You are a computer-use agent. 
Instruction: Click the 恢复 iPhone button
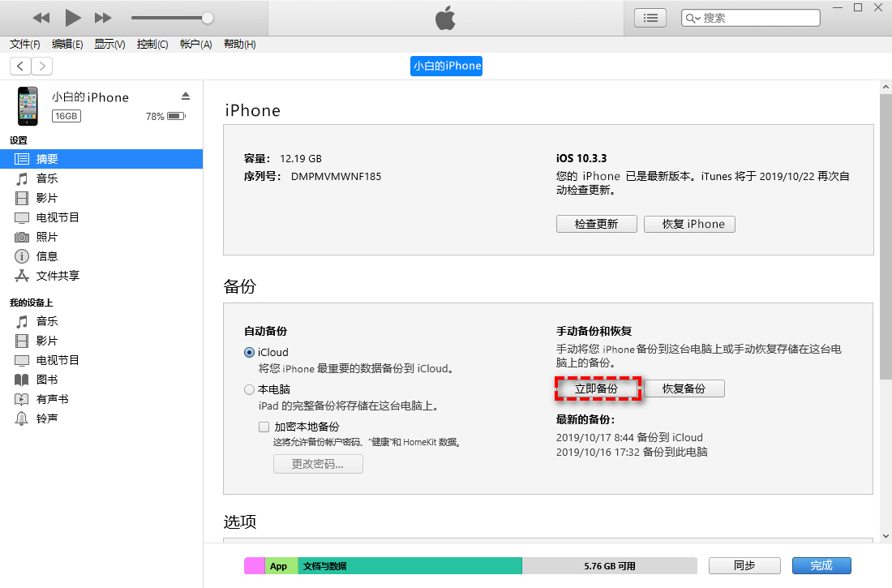click(x=689, y=225)
